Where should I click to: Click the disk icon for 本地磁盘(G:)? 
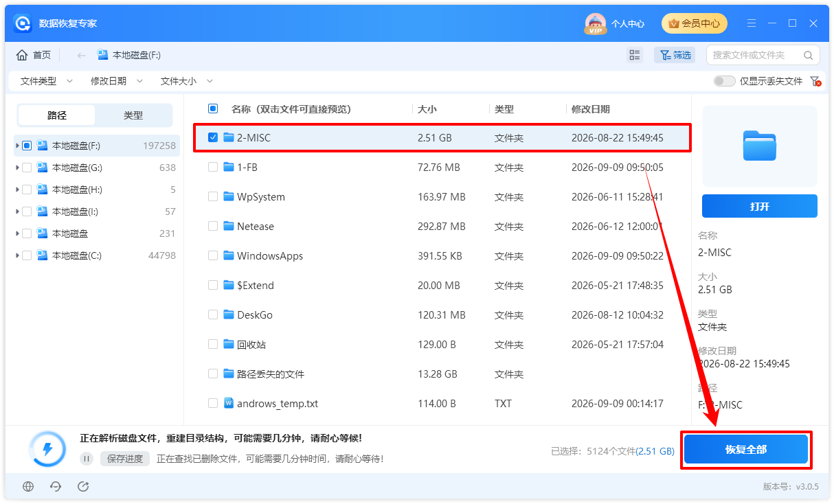(42, 168)
